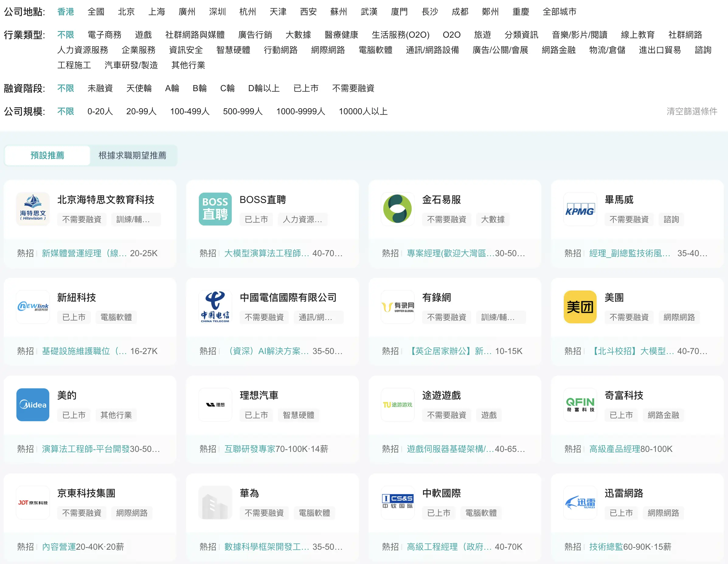Choose 網路金融 industry type
Viewport: 728px width, 564px height.
pos(559,50)
